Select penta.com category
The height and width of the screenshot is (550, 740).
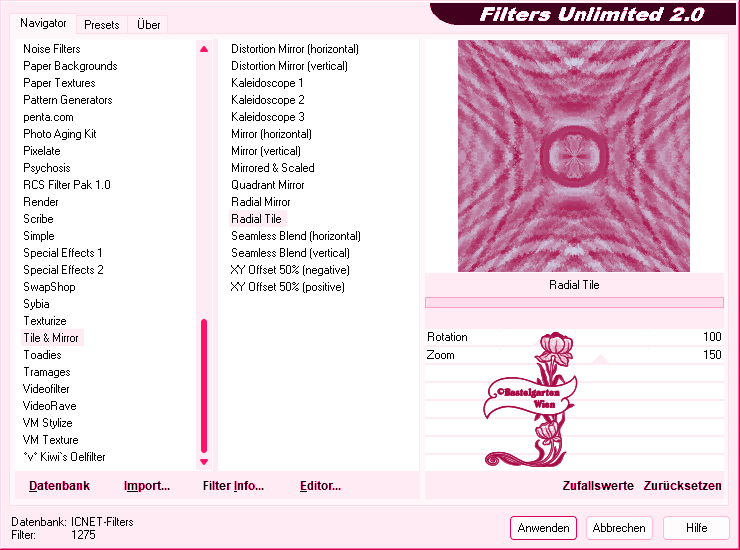coord(48,117)
